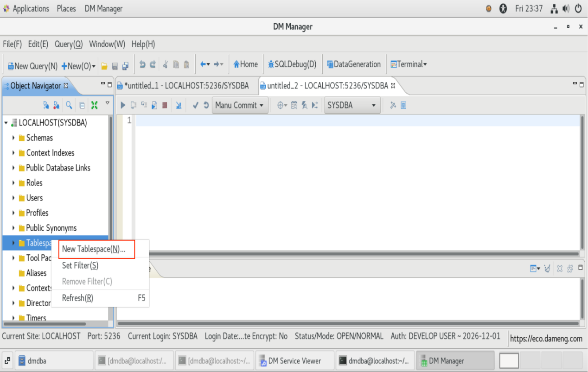Launch SQLDebug(D) from the toolbar

tap(292, 64)
